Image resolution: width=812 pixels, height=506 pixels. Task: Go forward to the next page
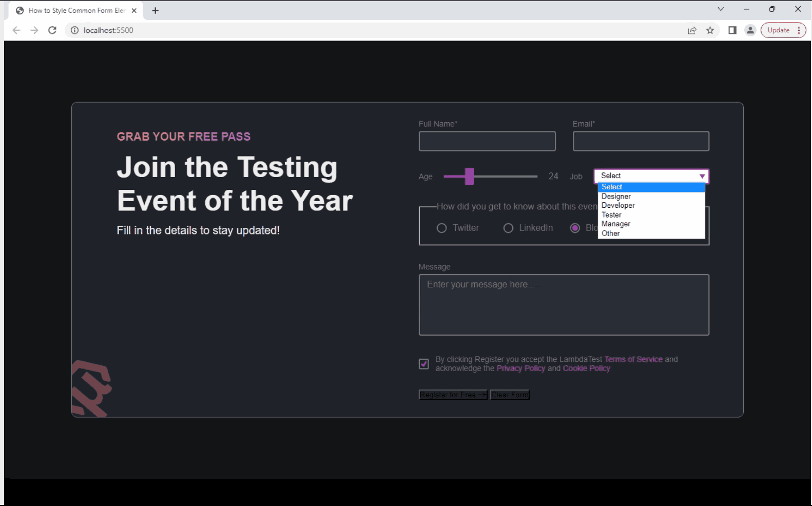(x=34, y=30)
